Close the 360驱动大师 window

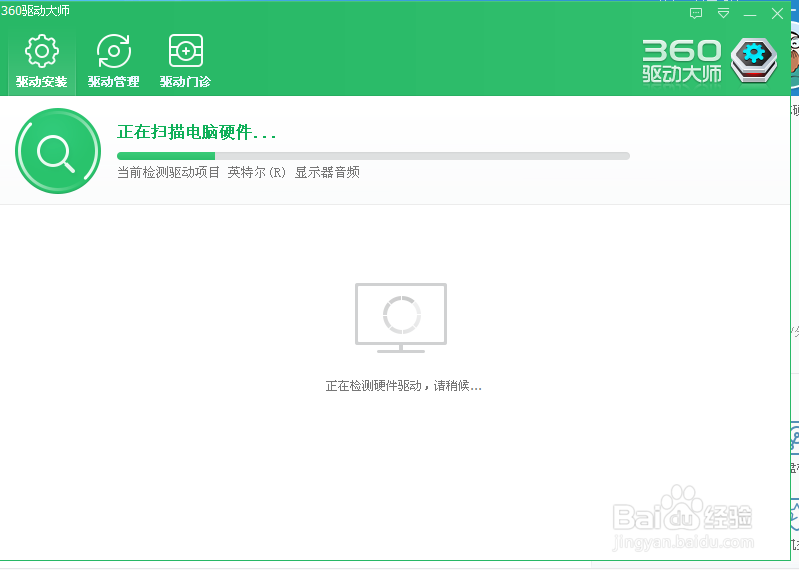pyautogui.click(x=777, y=14)
